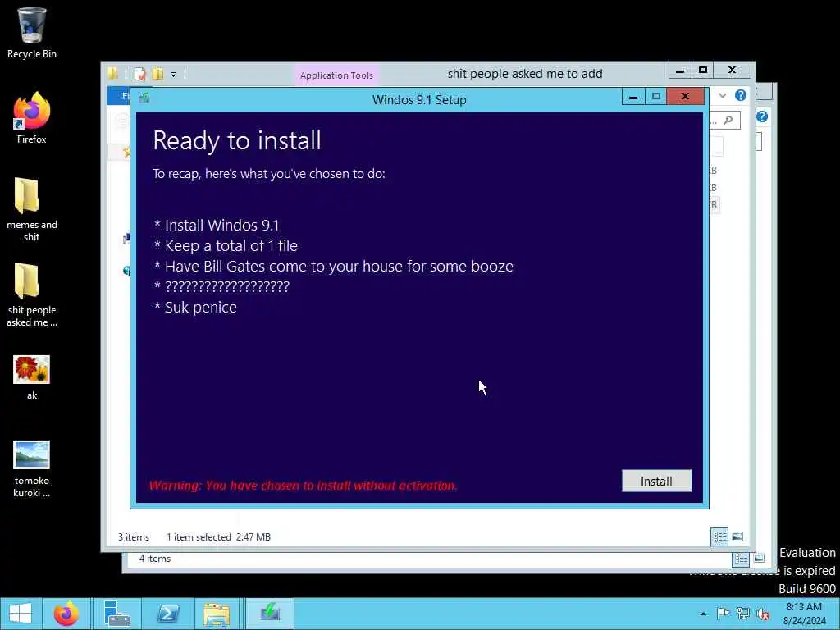The width and height of the screenshot is (840, 630).
Task: Switch to Large icons view in rear Explorer
Action: click(759, 559)
